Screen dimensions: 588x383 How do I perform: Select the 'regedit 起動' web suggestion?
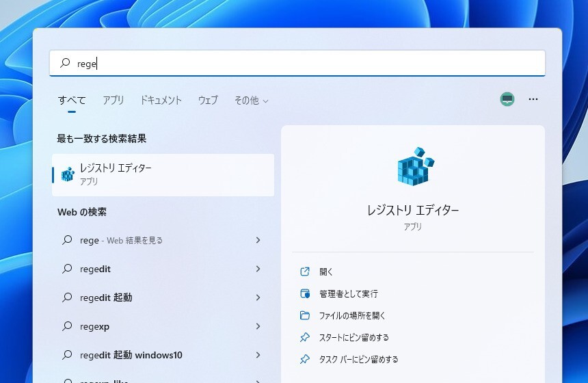(x=106, y=298)
